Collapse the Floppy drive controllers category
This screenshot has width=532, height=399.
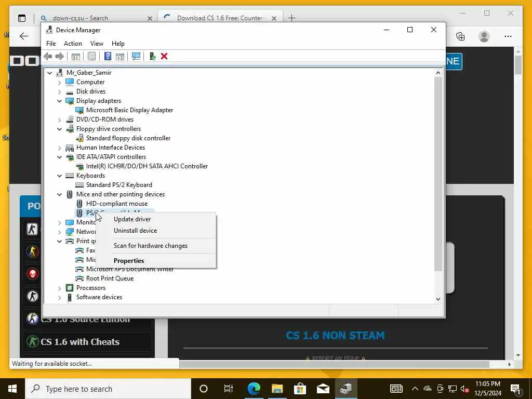click(x=59, y=129)
